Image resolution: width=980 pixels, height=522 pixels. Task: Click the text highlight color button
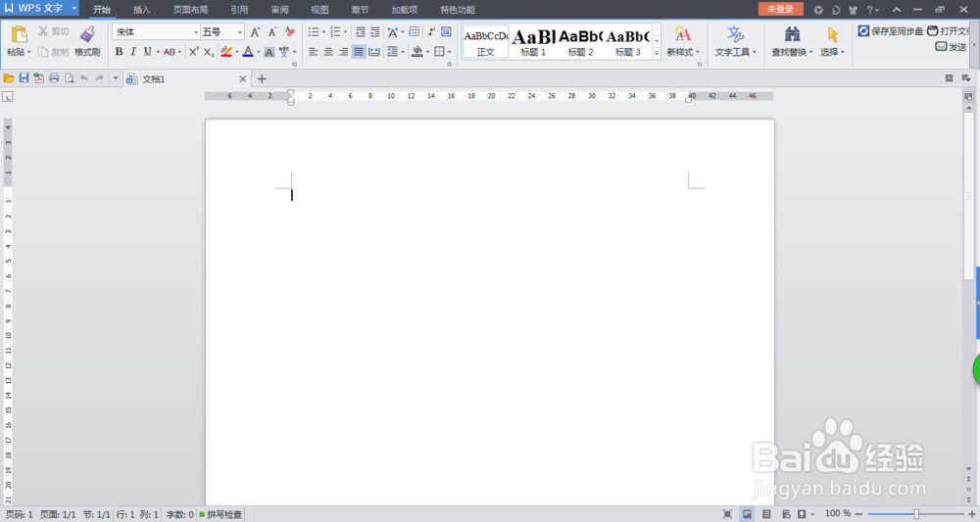coord(226,52)
